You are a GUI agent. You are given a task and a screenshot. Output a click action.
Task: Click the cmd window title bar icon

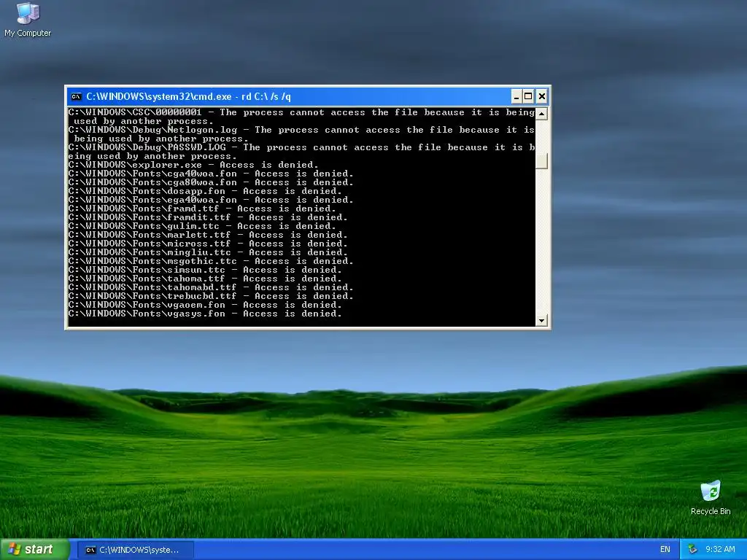[x=76, y=97]
